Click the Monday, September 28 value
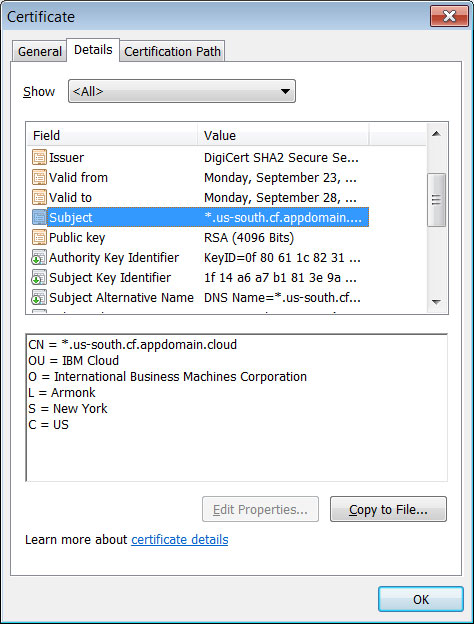 (280, 197)
